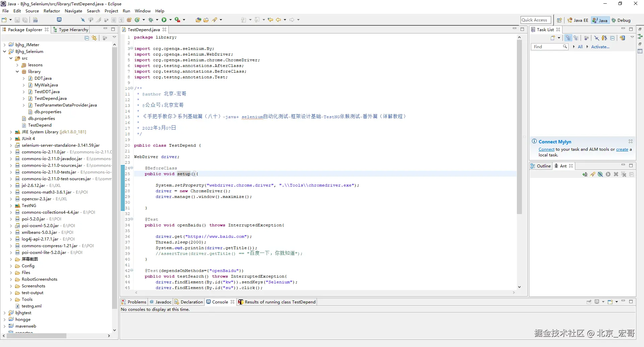Click the Connect link in Mylyn panel
The height and width of the screenshot is (347, 644).
[x=546, y=149]
